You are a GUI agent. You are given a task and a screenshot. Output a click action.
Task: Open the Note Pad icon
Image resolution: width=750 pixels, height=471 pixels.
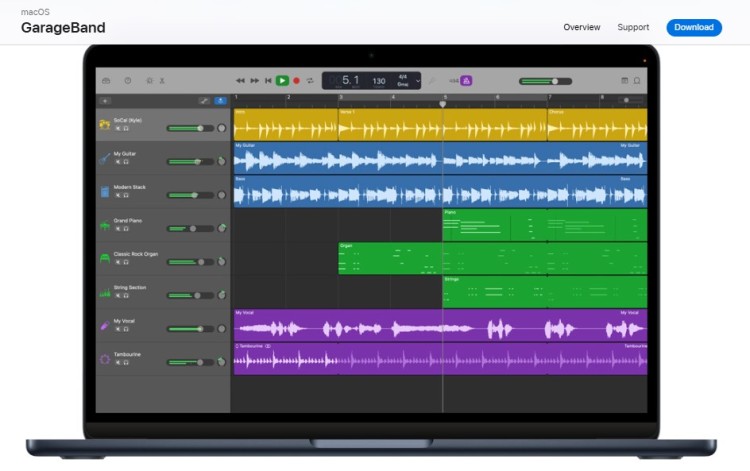point(625,81)
